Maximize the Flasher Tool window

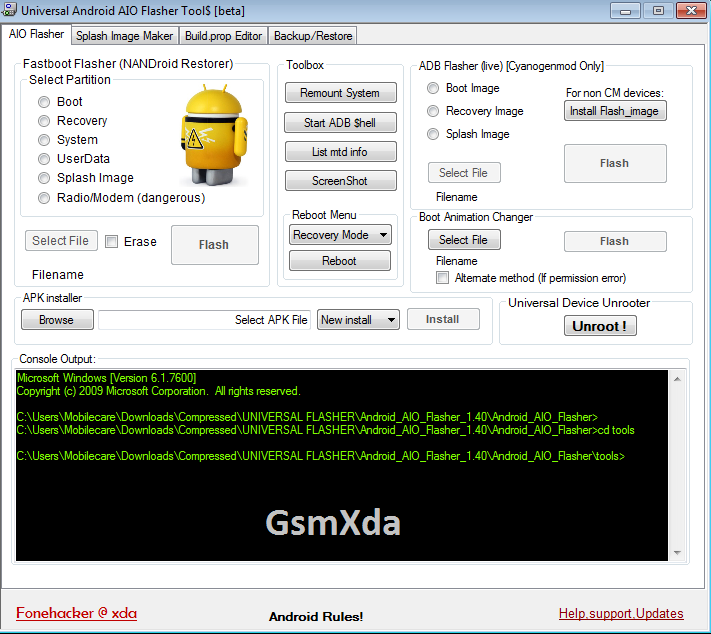click(658, 10)
